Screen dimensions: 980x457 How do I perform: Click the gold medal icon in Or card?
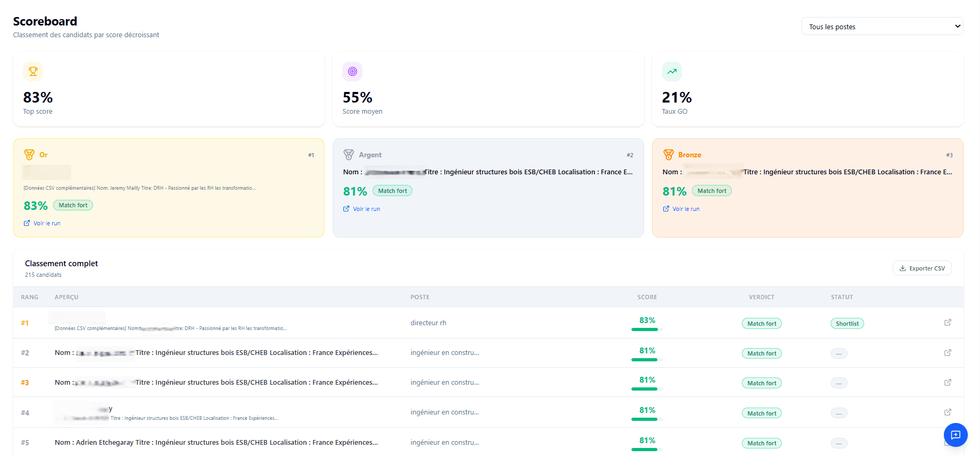[x=29, y=155]
